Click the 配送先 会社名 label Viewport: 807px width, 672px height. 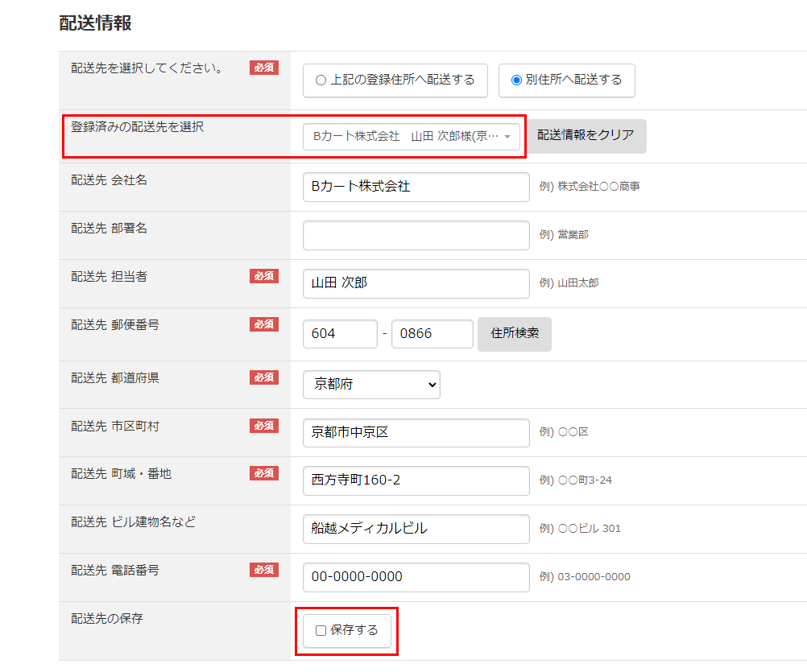coord(109,180)
